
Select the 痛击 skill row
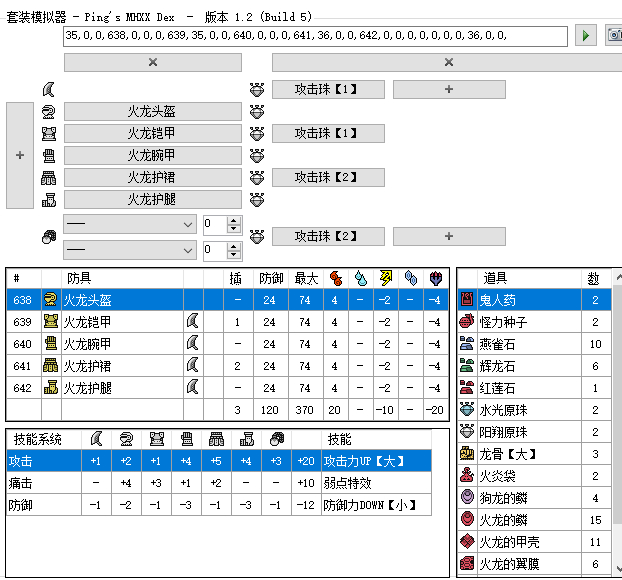(219, 483)
